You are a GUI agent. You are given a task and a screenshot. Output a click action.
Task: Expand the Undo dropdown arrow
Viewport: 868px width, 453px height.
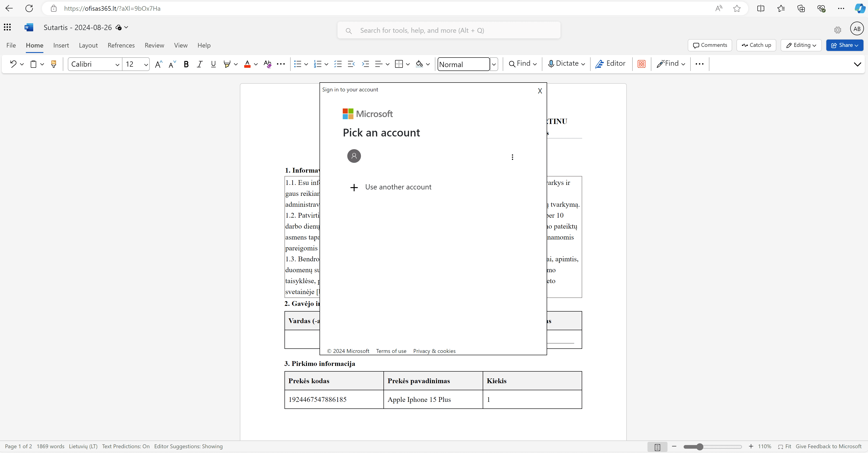click(22, 64)
